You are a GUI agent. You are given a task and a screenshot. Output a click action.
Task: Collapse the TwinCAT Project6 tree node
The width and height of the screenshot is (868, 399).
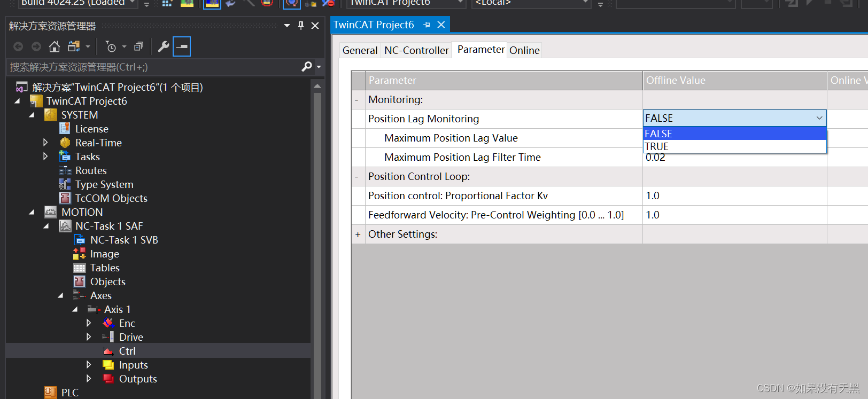17,101
